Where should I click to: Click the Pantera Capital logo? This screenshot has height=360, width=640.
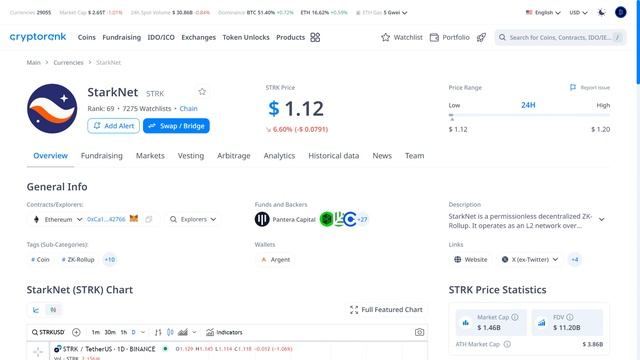[x=262, y=219]
